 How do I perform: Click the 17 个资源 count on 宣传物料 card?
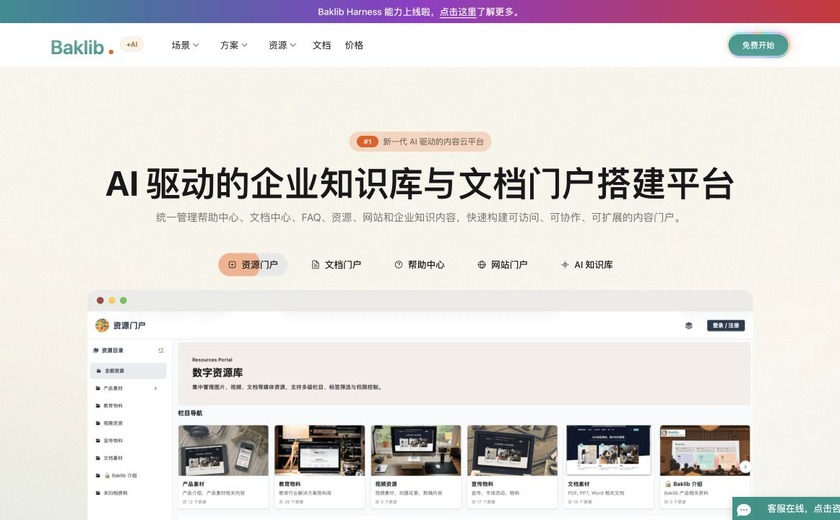[x=484, y=502]
